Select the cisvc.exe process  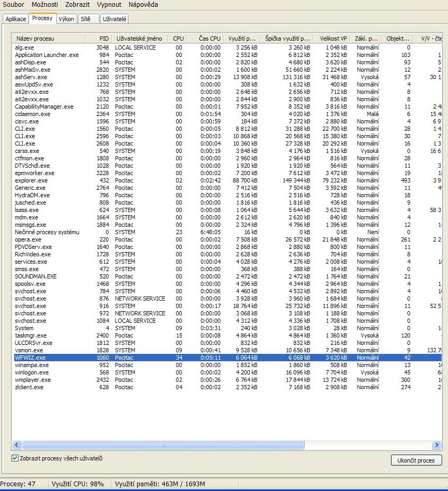pos(228,121)
